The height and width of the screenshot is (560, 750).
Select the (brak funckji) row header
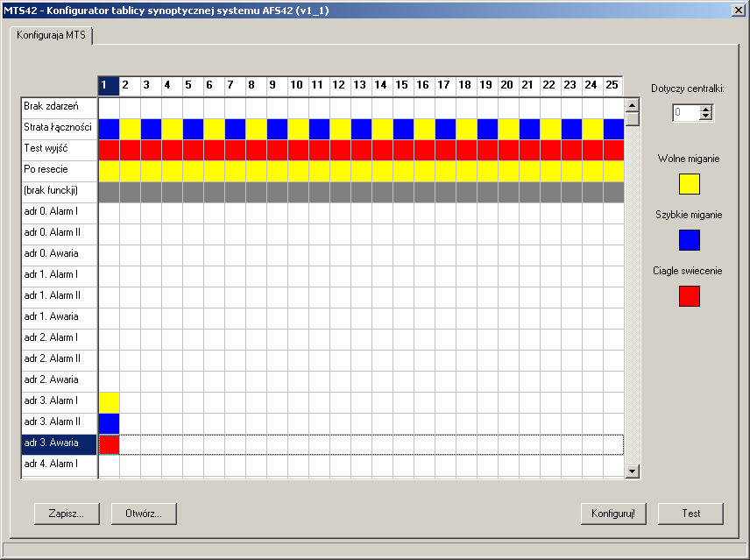pyautogui.click(x=60, y=192)
